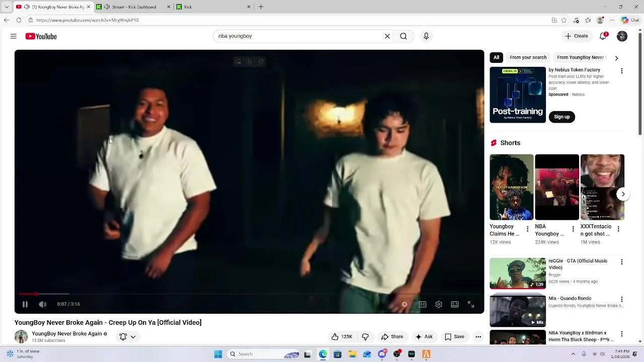Open the YouTube account avatar menu

(622, 36)
